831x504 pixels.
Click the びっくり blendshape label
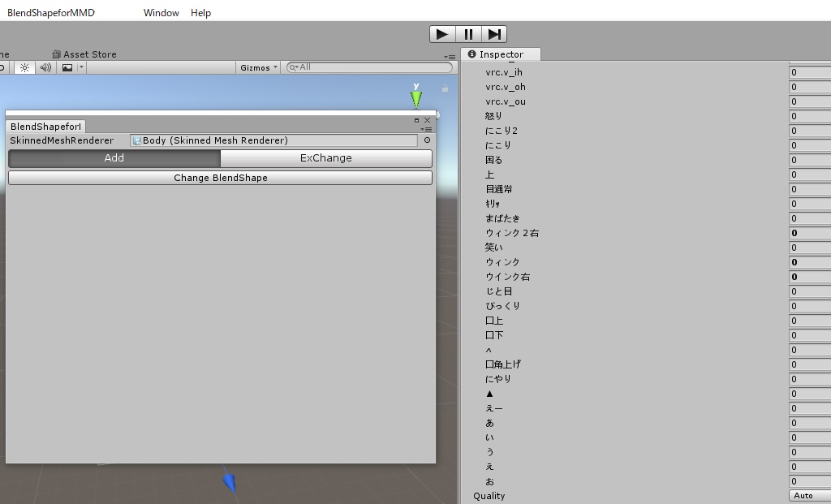pyautogui.click(x=502, y=306)
